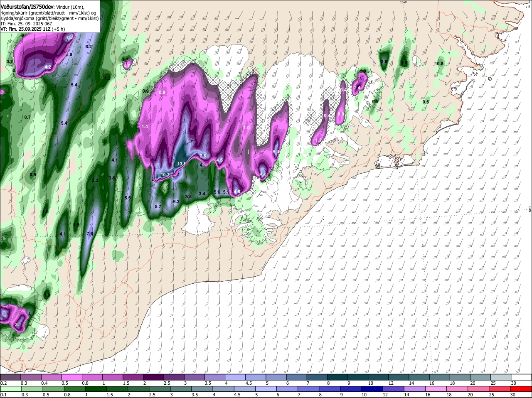Pick the bright pink 0.5 swatch in upper legend row
Viewport: 532px width, 398px height.
coord(71,377)
